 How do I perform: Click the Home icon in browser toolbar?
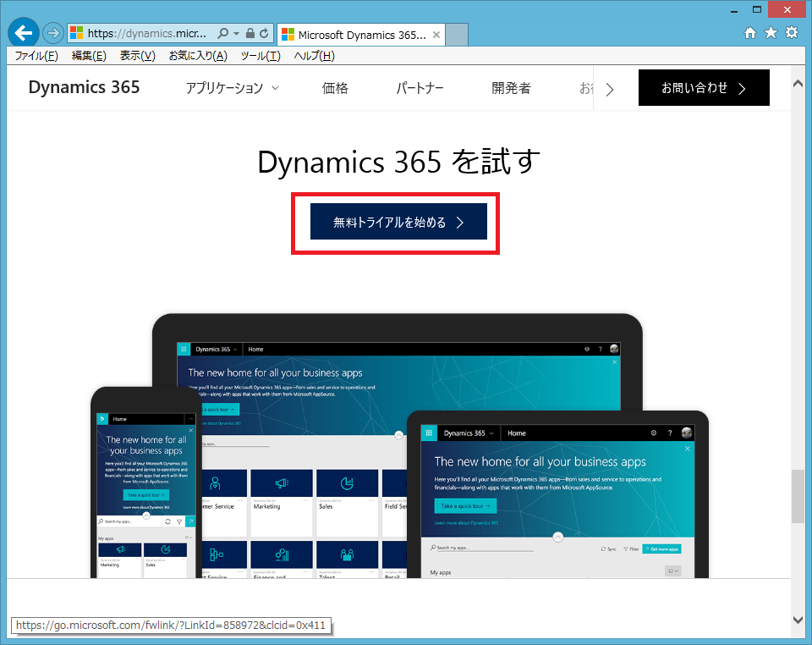750,33
